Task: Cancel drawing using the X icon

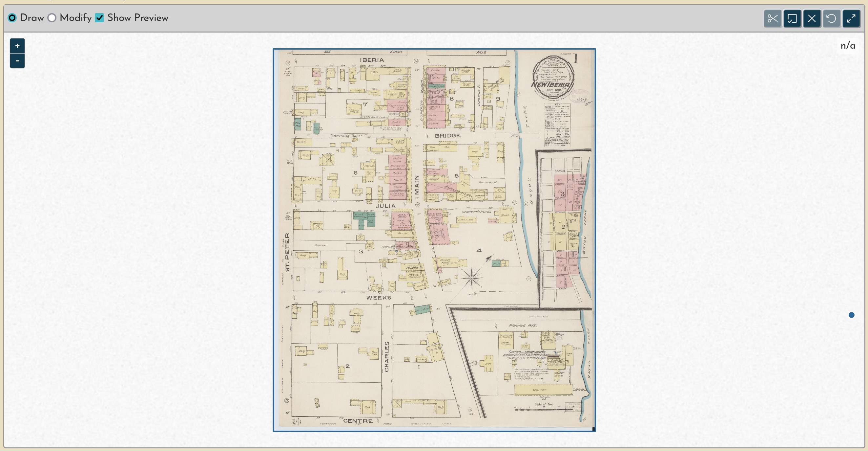Action: click(x=812, y=18)
